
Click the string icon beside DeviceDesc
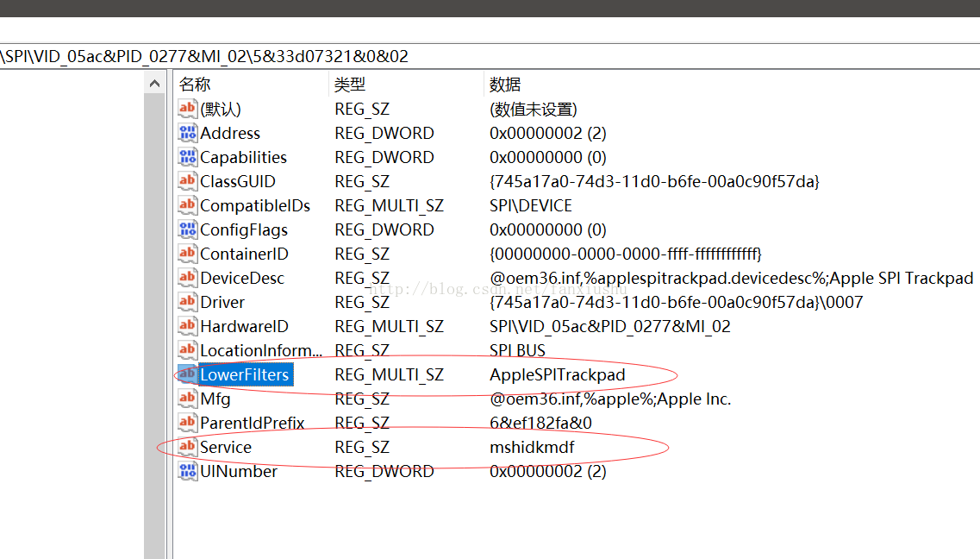[188, 278]
